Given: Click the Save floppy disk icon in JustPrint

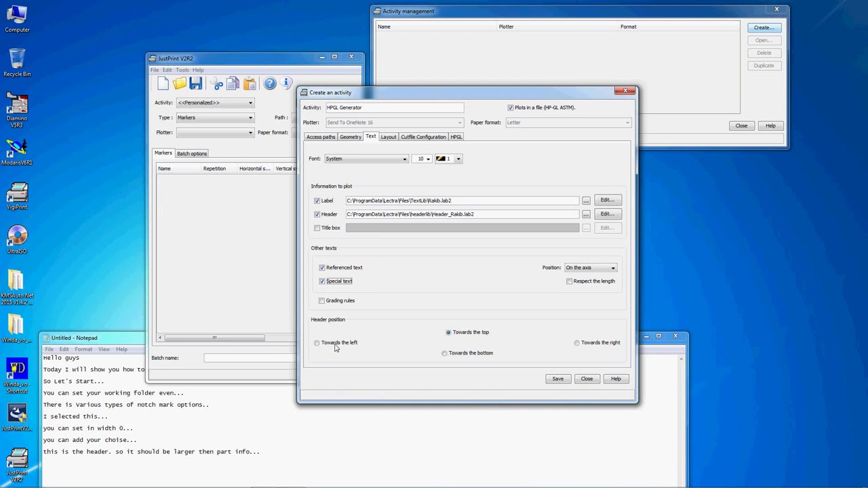Looking at the screenshot, I should point(195,83).
